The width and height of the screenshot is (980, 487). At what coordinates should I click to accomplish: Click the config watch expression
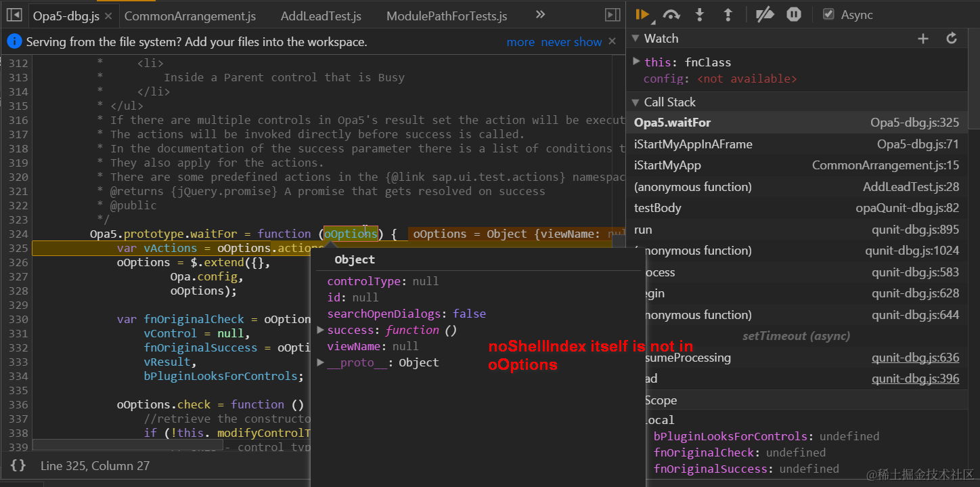tap(720, 79)
